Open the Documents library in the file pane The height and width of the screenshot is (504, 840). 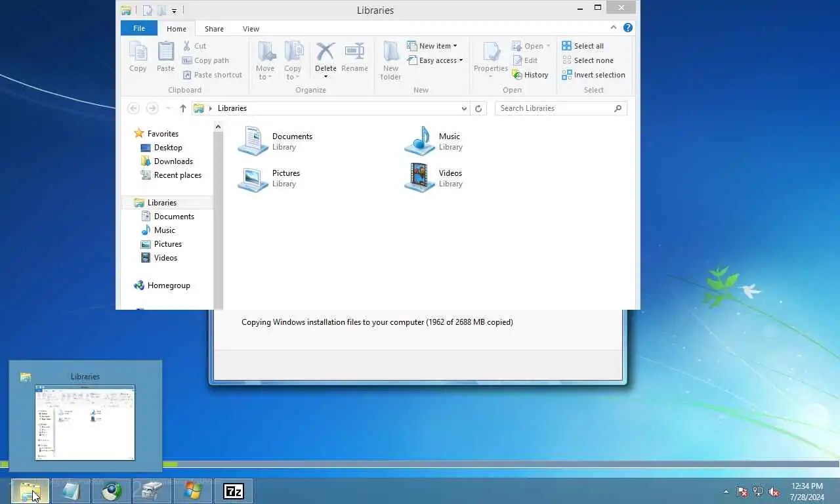(276, 141)
